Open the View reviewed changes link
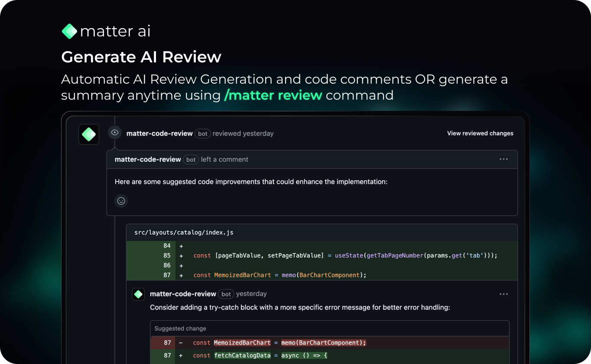This screenshot has height=364, width=591. [480, 133]
